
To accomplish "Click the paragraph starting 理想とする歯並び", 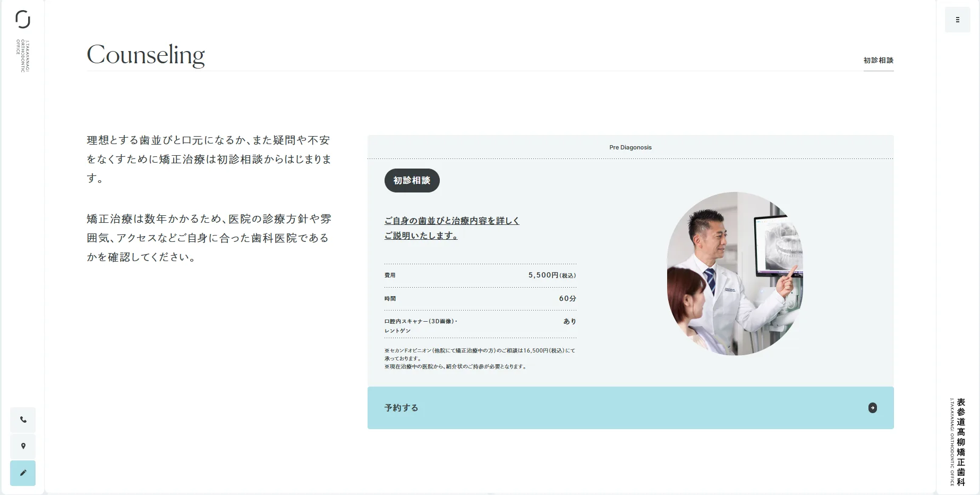I will (x=209, y=159).
